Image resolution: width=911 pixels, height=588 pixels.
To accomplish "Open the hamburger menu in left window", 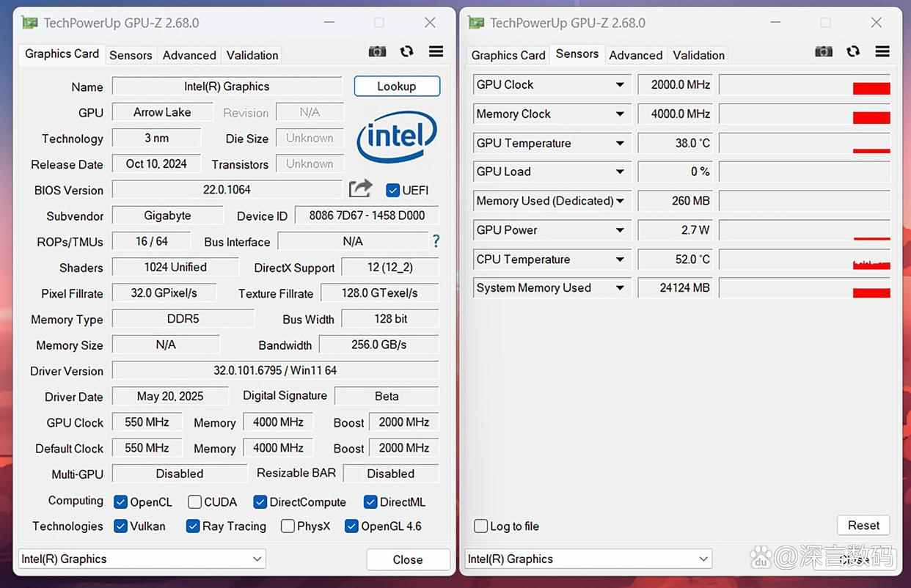I will coord(436,51).
